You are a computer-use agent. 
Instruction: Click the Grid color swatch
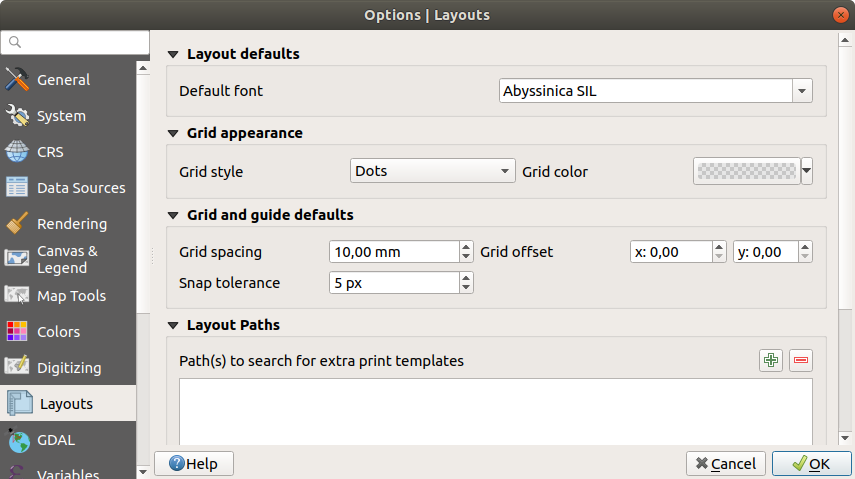tap(746, 171)
